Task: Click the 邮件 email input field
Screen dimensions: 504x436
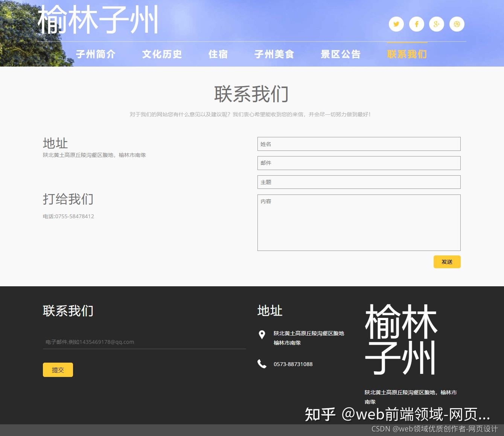Action: tap(359, 163)
